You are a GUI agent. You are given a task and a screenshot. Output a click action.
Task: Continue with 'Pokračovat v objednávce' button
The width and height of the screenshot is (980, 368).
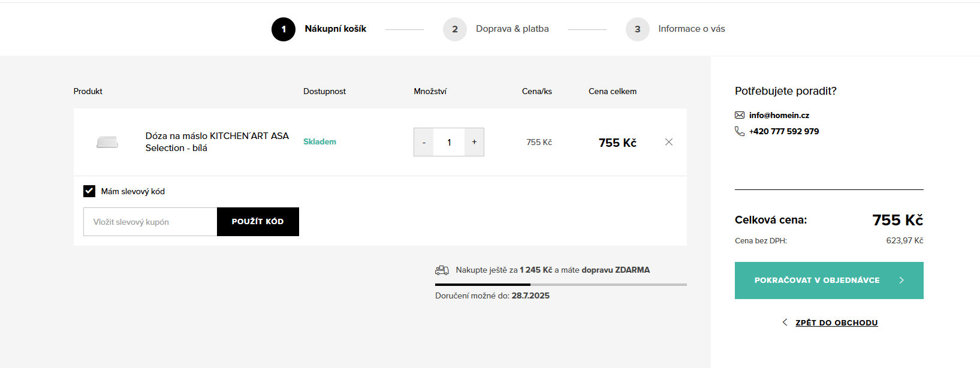click(829, 280)
